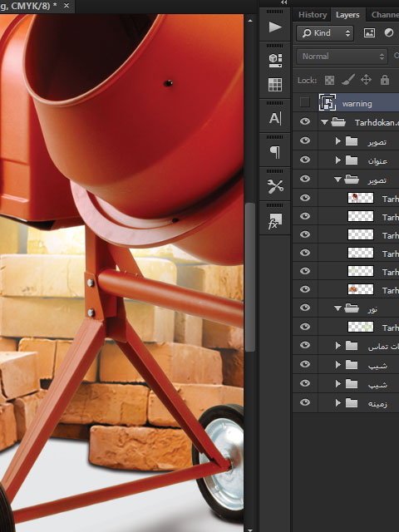Expand the زمینه group

(338, 402)
